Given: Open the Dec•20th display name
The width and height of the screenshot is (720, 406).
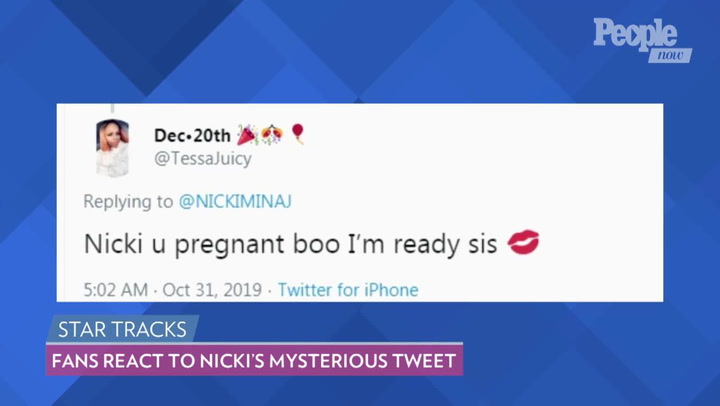Looking at the screenshot, I should 192,135.
